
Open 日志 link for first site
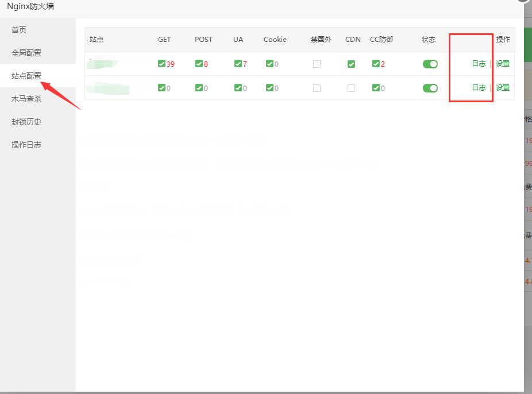coord(479,64)
